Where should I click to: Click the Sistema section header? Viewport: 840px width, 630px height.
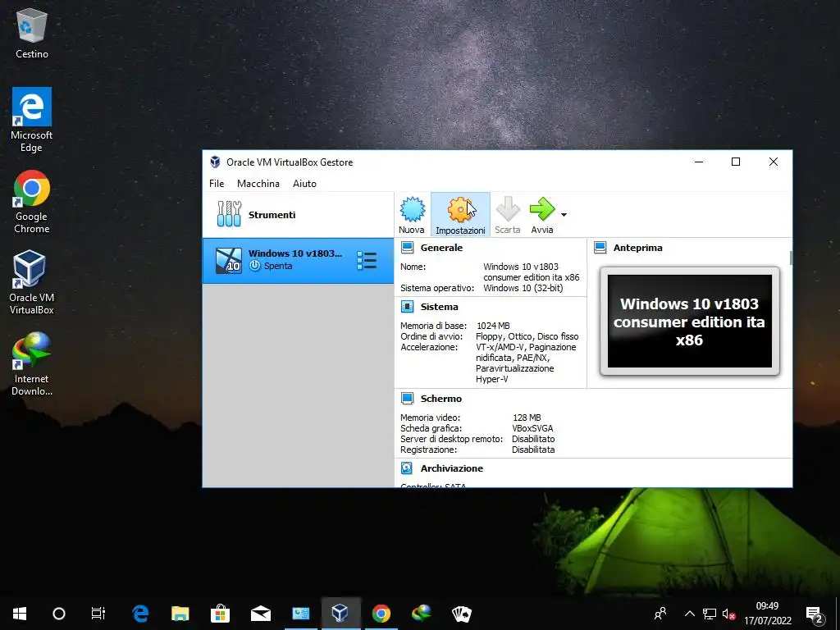(x=440, y=307)
